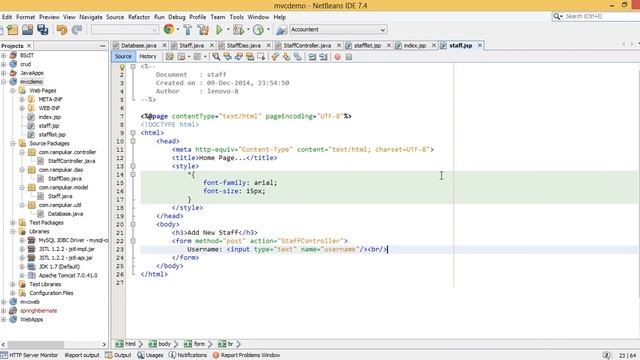Toggle Highlight Search icon
Screen dimensions: 640x360
[250, 57]
